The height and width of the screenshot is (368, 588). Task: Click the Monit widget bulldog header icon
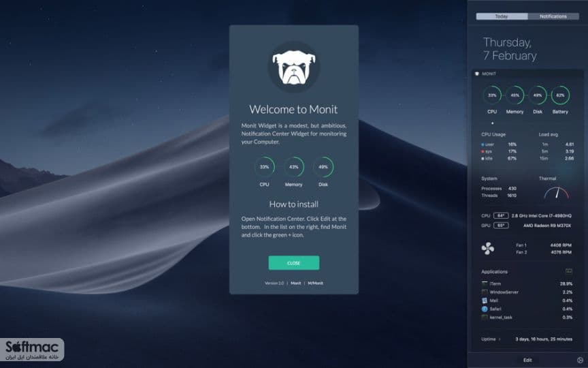click(477, 74)
